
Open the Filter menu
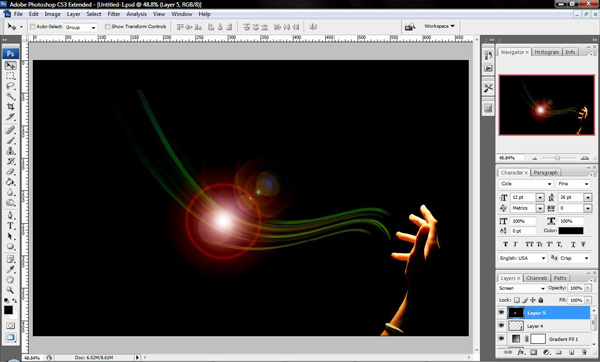point(114,14)
